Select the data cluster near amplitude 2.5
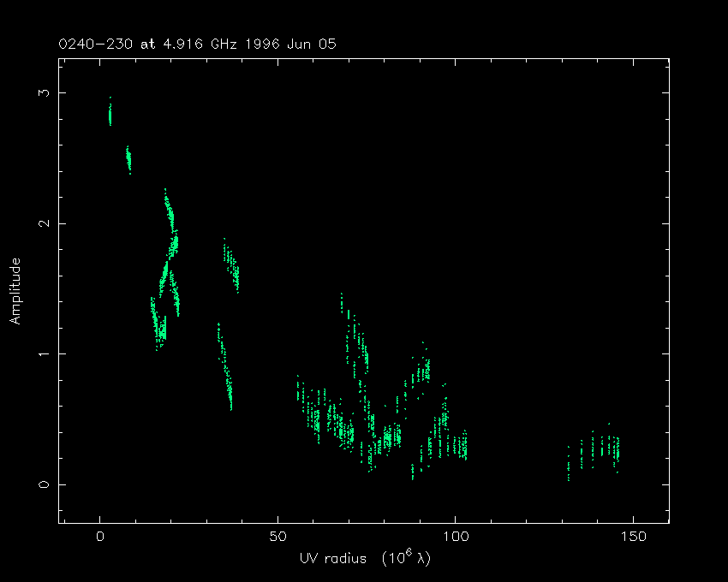The width and height of the screenshot is (728, 582). (128, 159)
